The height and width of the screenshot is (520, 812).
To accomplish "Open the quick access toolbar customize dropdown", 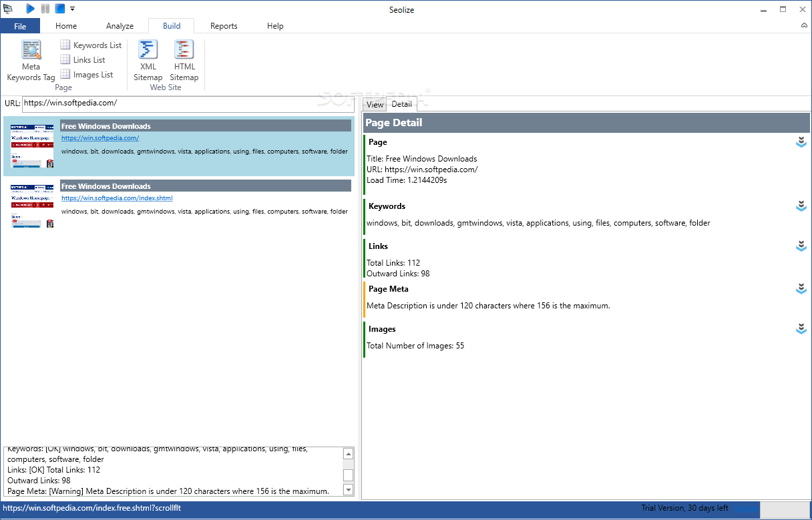I will click(x=72, y=9).
